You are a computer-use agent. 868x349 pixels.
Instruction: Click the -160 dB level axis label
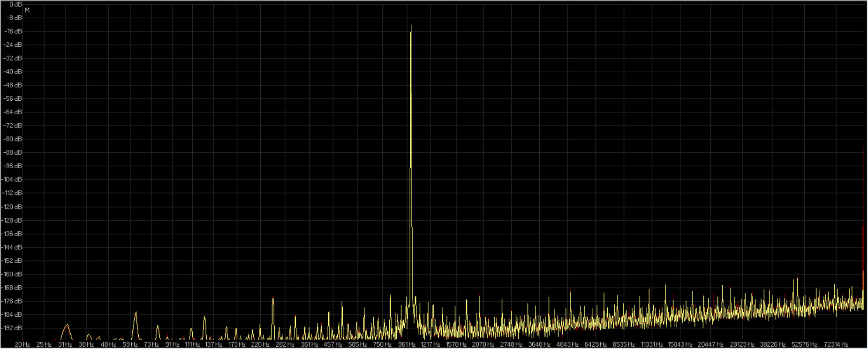(12, 274)
